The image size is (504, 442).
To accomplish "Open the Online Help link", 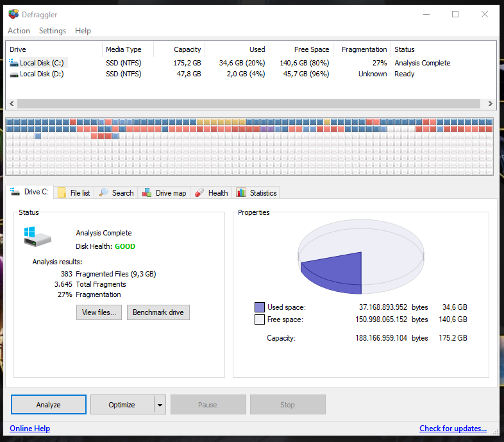I will pyautogui.click(x=30, y=429).
